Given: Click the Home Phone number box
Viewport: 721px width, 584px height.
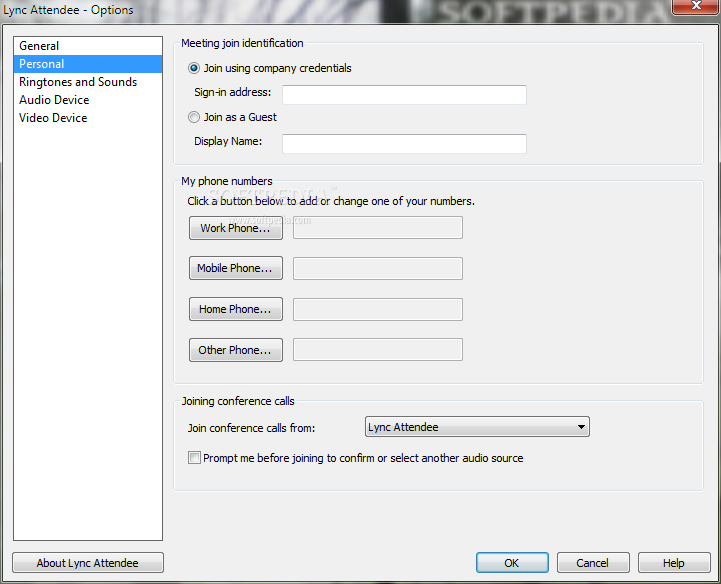Looking at the screenshot, I should tap(378, 309).
